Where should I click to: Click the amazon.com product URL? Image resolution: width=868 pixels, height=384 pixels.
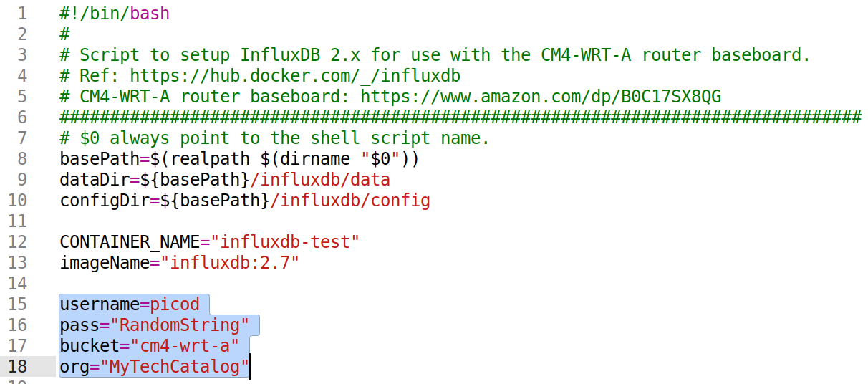pyautogui.click(x=541, y=97)
